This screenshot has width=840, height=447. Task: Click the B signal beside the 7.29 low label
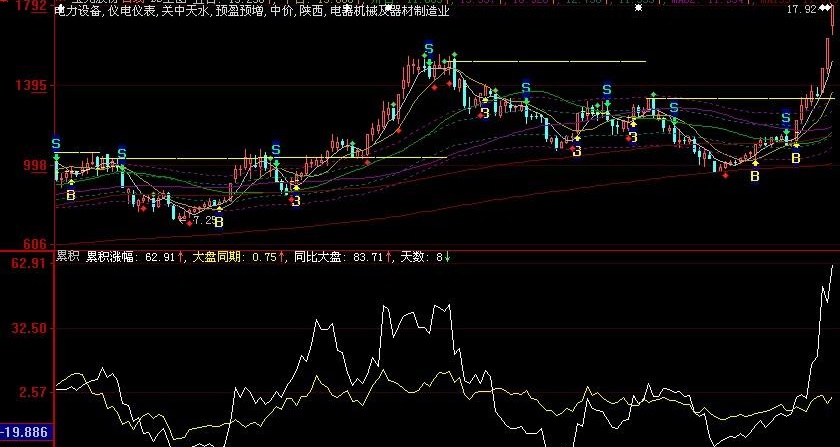(x=219, y=222)
